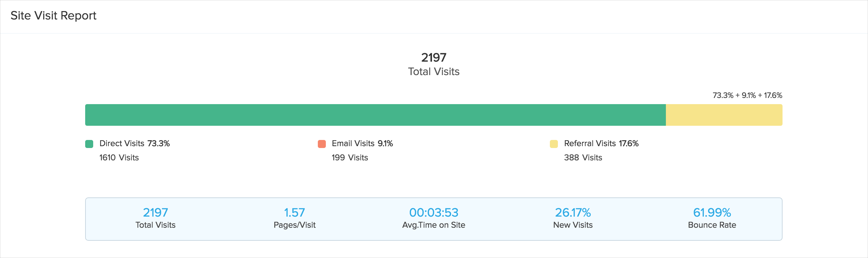
Task: Click the 1.57 Pages/Visit summary stat
Action: pyautogui.click(x=294, y=218)
